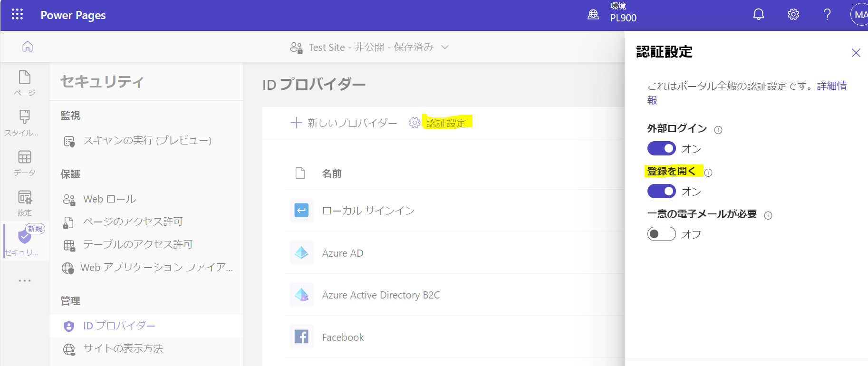Viewport: 868px width, 366px height.
Task: Show info for 登録を開く
Action: pyautogui.click(x=708, y=173)
